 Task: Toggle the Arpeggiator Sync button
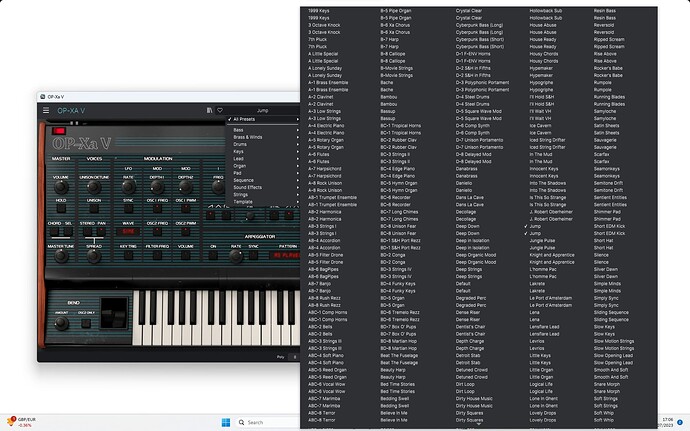253,255
